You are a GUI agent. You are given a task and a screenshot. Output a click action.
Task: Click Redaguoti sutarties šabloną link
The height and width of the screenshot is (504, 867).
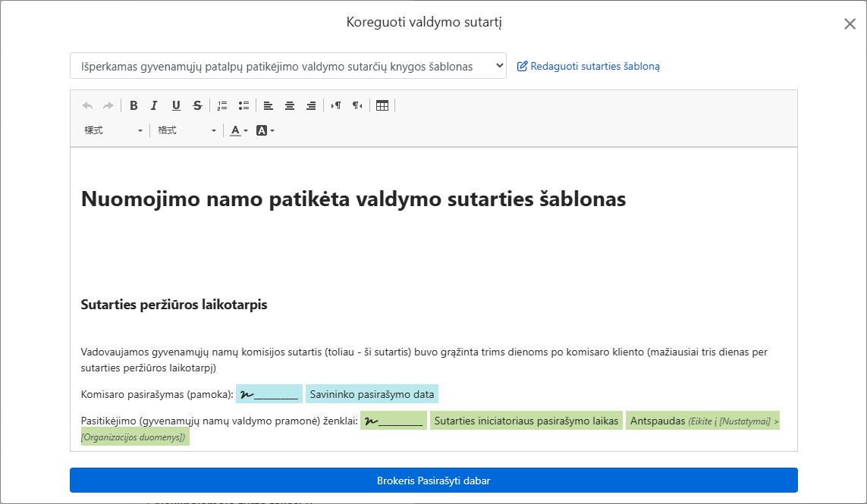click(x=589, y=67)
